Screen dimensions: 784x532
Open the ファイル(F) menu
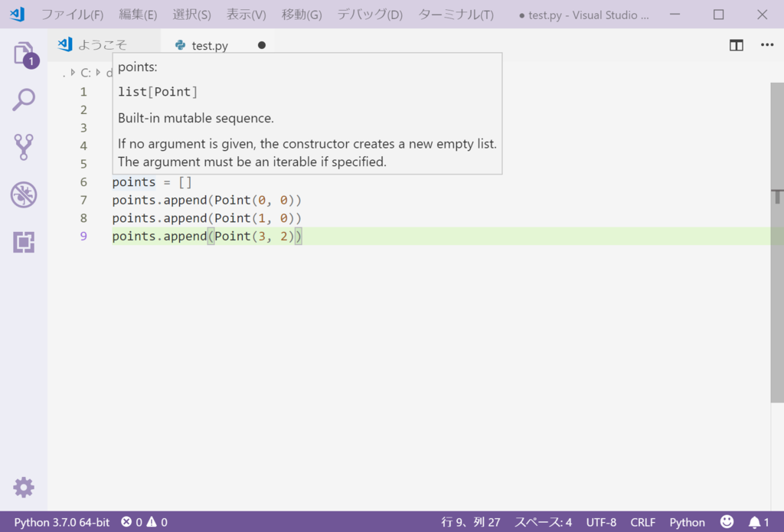[x=72, y=15]
